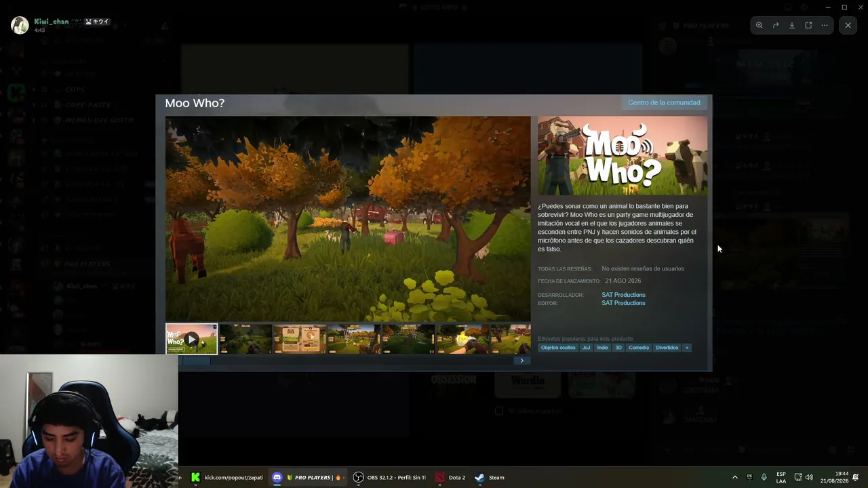Click the 21 AGO 2026 release date
Screen dimensions: 868x488
tap(623, 281)
